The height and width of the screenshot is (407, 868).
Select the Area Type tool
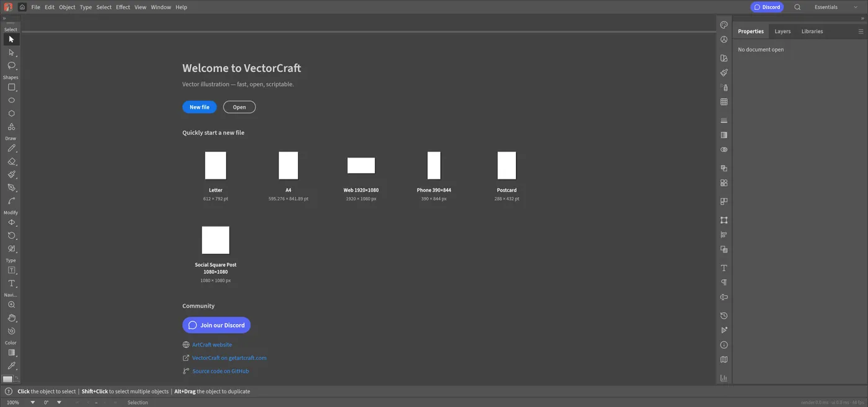(11, 271)
